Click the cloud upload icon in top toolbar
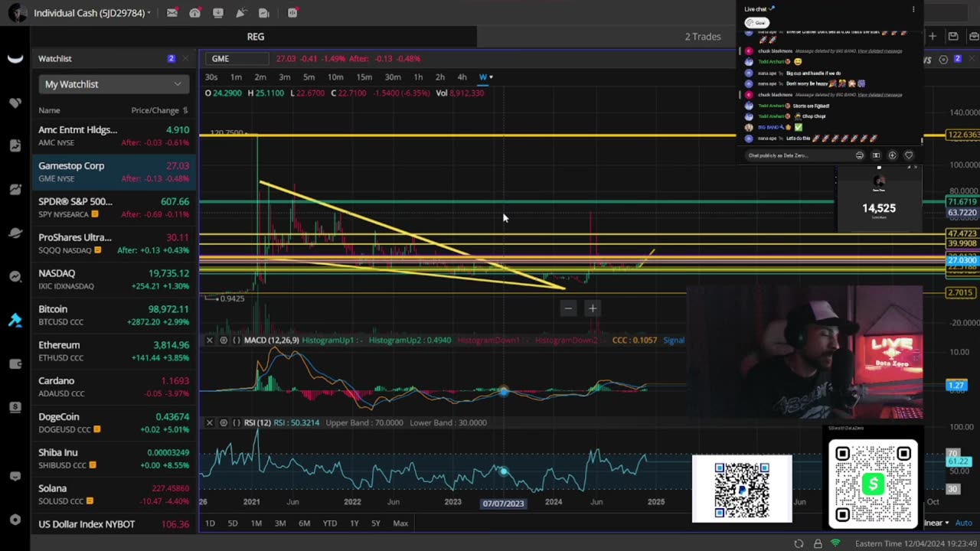 pyautogui.click(x=195, y=13)
